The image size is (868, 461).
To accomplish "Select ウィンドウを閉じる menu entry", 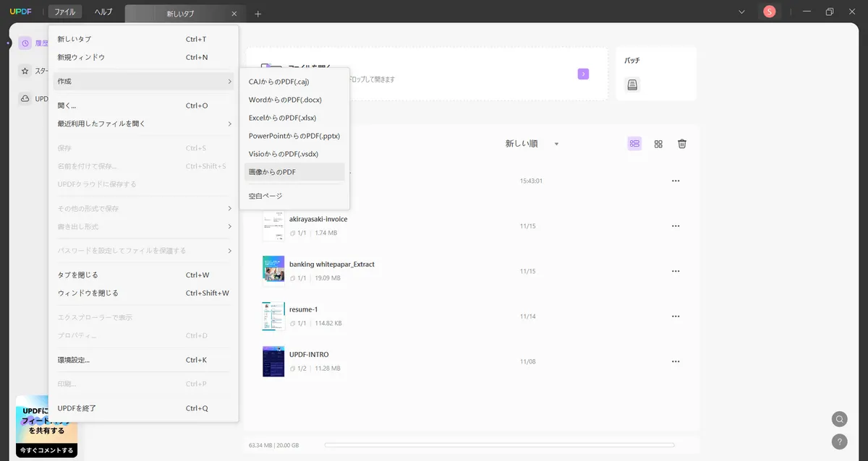I will click(x=143, y=293).
